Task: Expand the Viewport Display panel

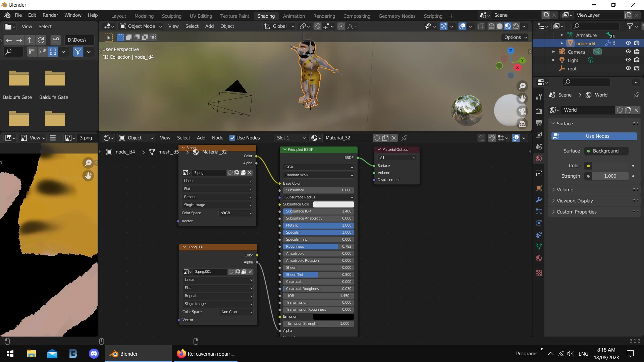Action: click(575, 201)
